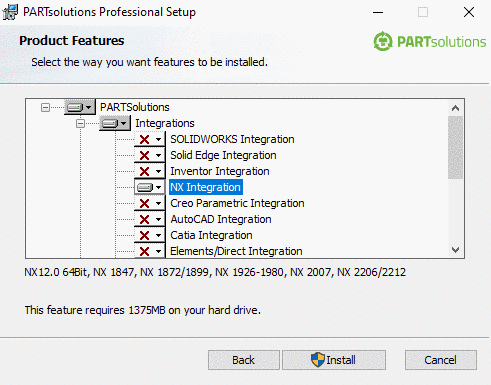The image size is (491, 385).
Task: Open the Elements/Direct Integration install-state dropdown
Action: [x=150, y=251]
